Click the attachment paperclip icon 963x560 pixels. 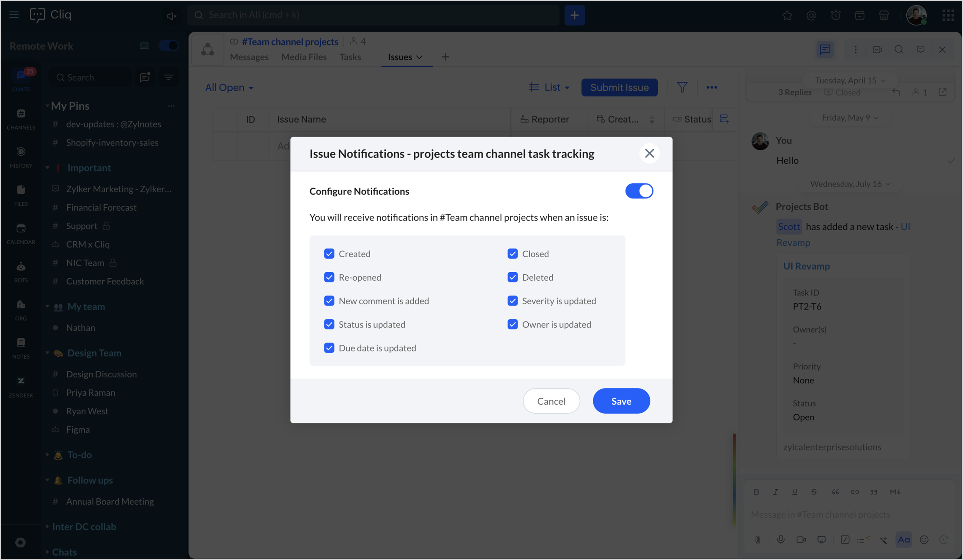(757, 539)
